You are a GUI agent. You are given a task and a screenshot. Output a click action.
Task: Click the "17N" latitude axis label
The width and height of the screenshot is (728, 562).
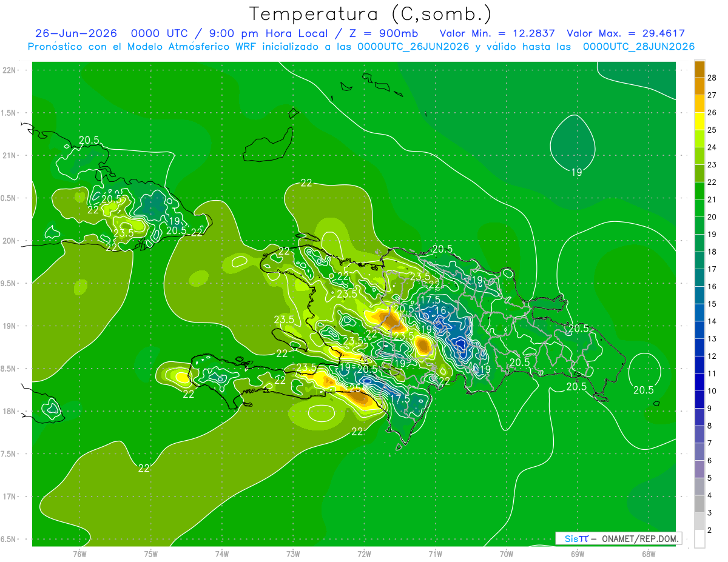pyautogui.click(x=9, y=497)
